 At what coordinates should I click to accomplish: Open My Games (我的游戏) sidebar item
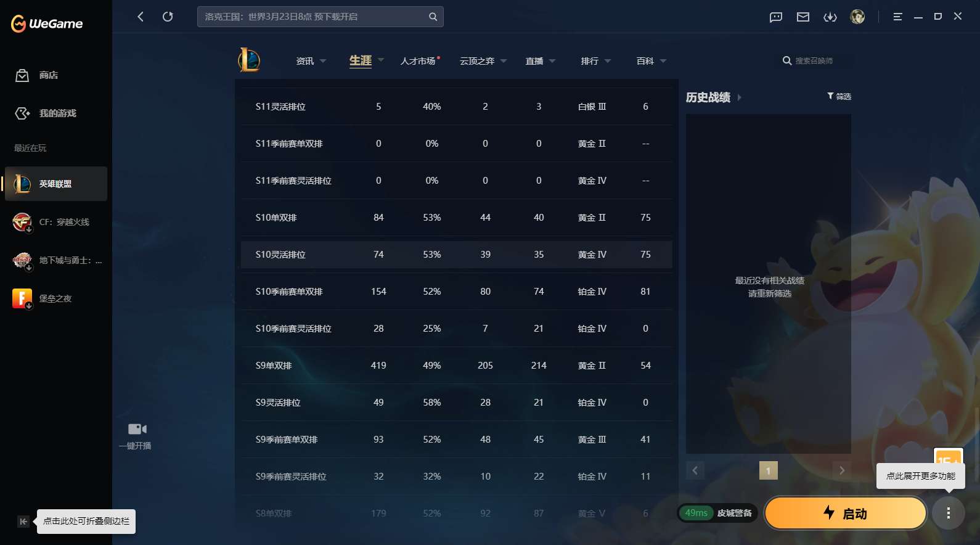[x=56, y=113]
